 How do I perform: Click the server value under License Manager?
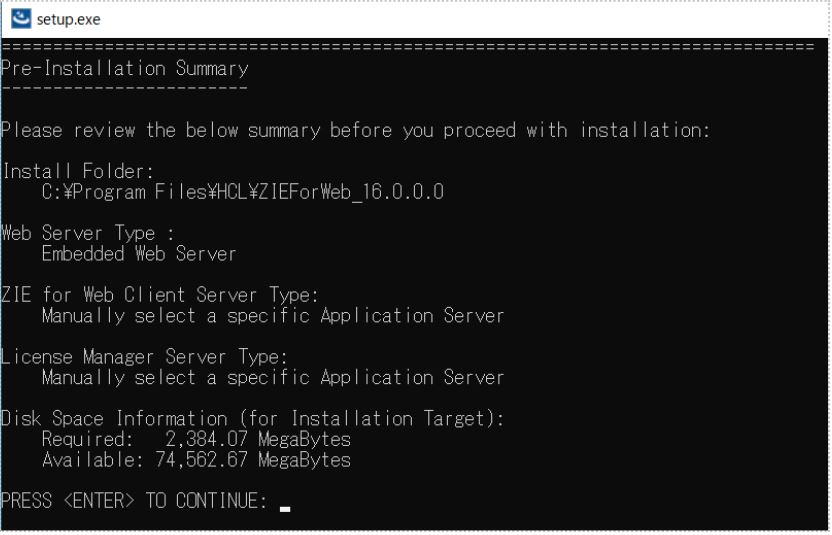(272, 377)
